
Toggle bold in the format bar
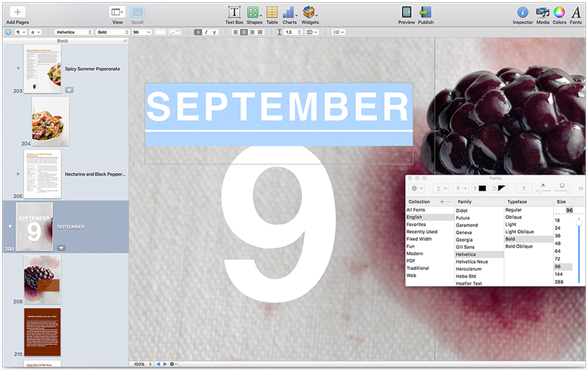pos(197,32)
